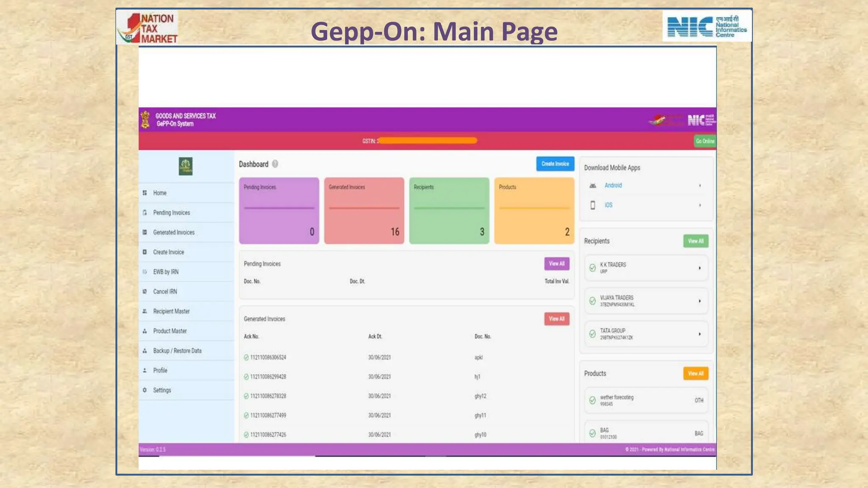
Task: Open Home in the sidebar menu
Action: 186,193
